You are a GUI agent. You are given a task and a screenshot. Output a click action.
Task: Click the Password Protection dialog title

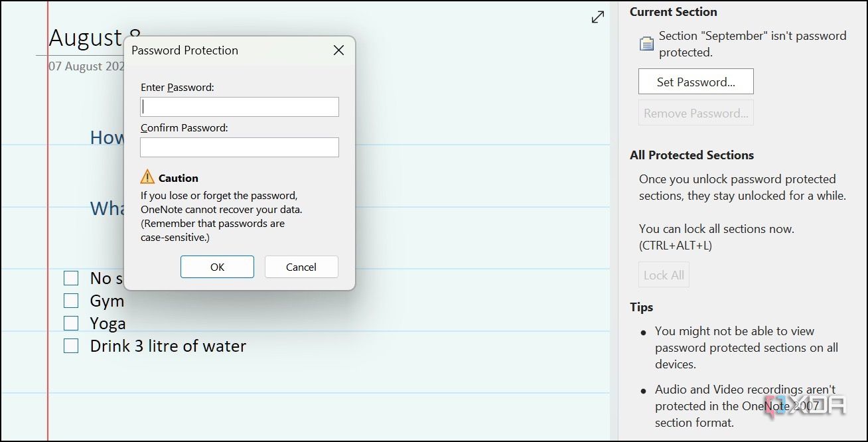(x=184, y=50)
